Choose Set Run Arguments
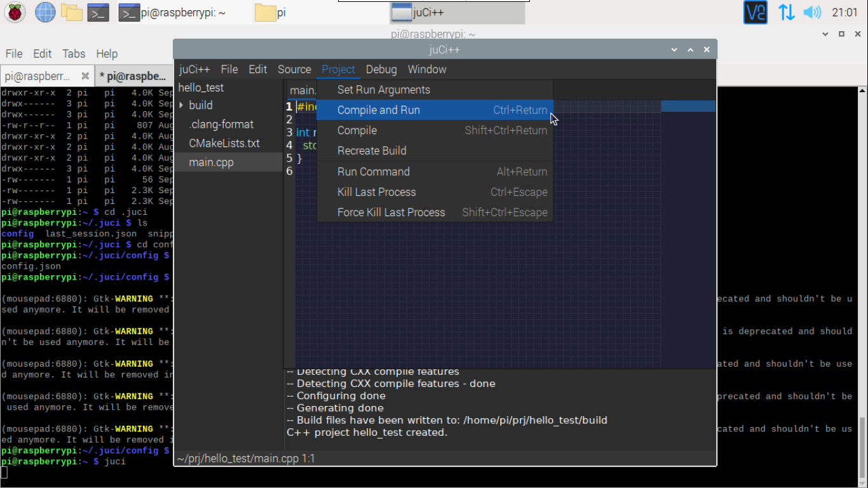Viewport: 868px width, 488px height. point(435,90)
